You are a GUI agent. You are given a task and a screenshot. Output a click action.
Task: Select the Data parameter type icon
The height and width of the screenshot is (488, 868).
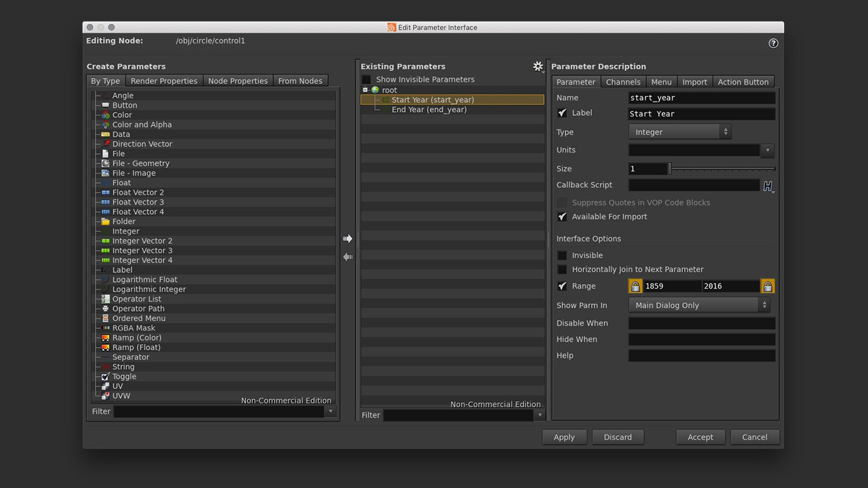106,134
